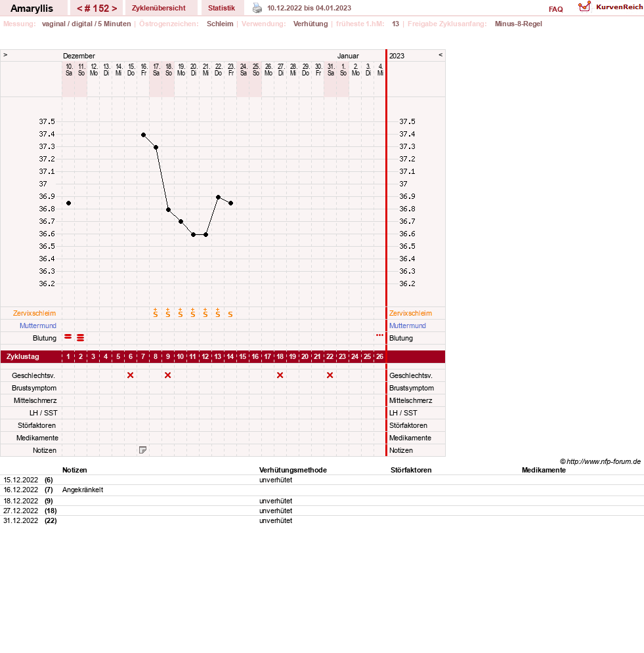The height and width of the screenshot is (653, 644).
Task: Click the intercourse X mark on cycle day 9
Action: (x=168, y=375)
